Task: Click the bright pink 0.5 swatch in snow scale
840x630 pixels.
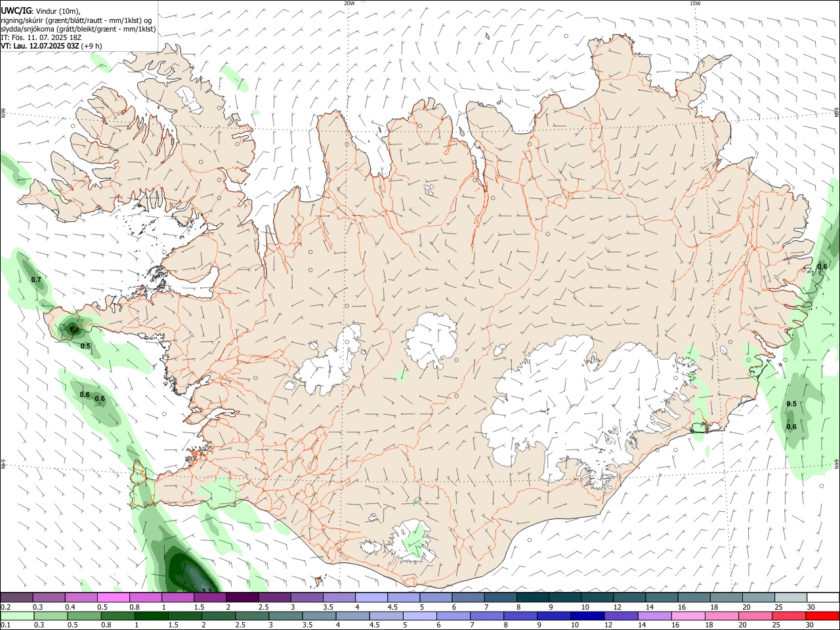Action: [x=113, y=598]
